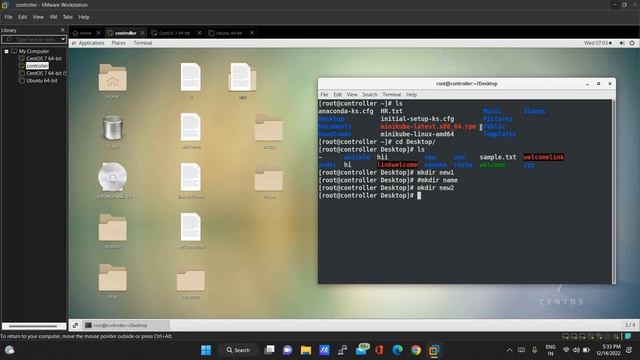Screen dimensions: 640x360
Task: Open the Mail app with notification badge
Action: [362, 350]
